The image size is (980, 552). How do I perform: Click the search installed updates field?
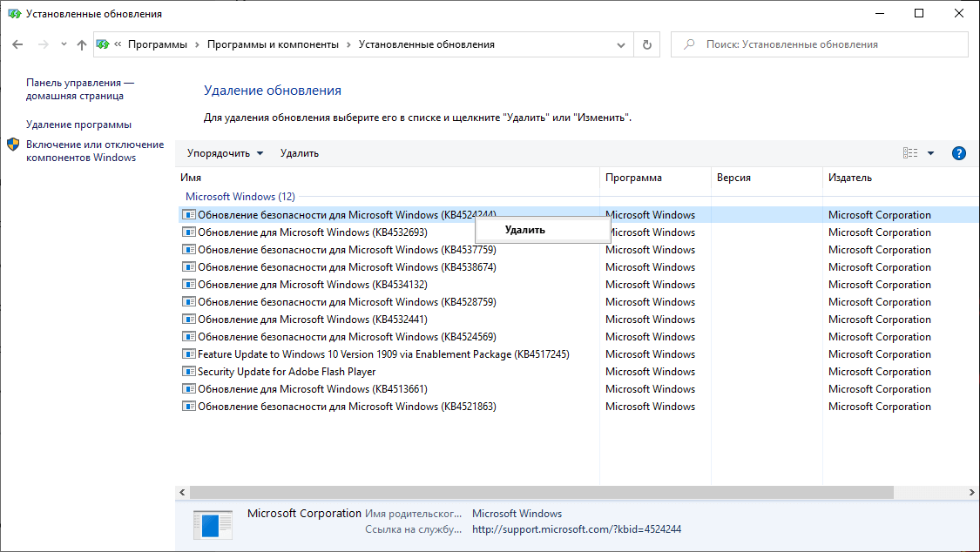coord(828,44)
